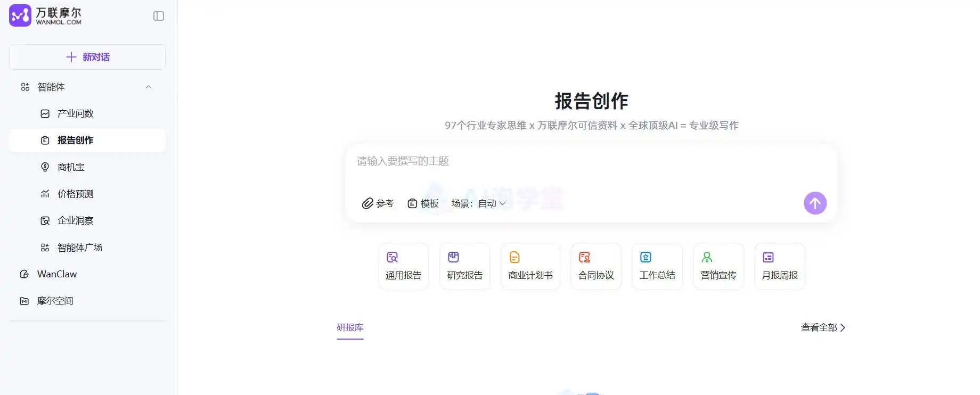The image size is (980, 395).
Task: Click the 营销宣传 person icon
Action: [x=707, y=257]
